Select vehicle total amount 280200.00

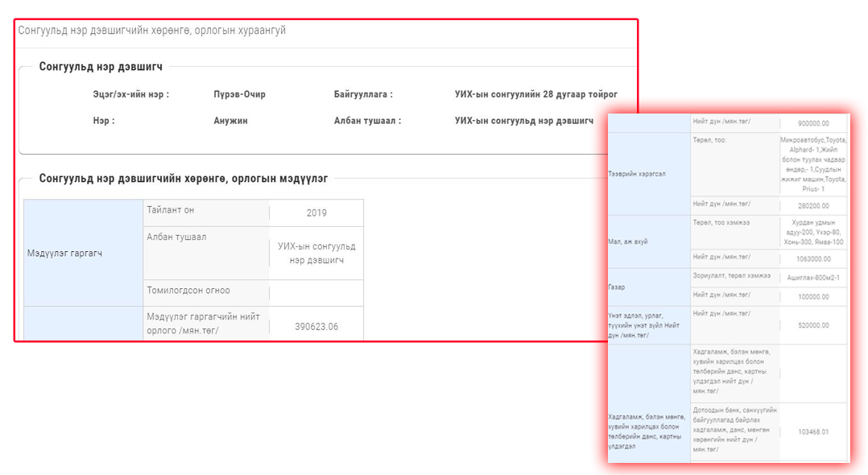pos(813,205)
